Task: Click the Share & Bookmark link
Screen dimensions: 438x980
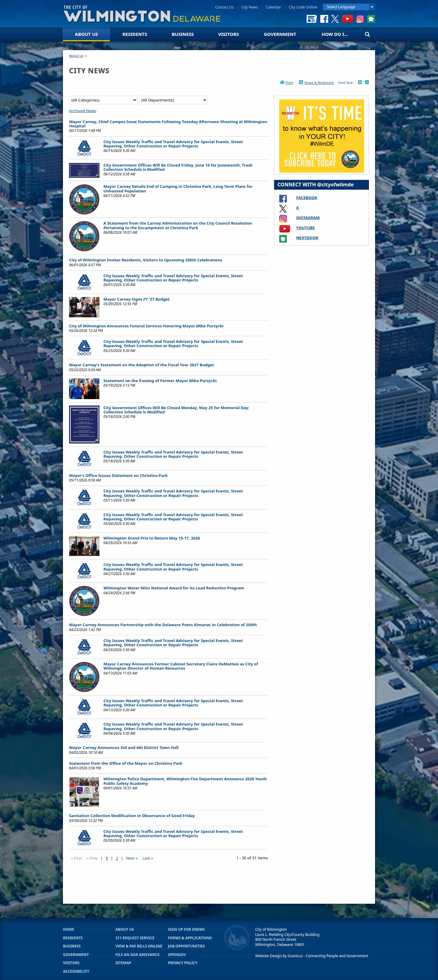Action: 319,83
